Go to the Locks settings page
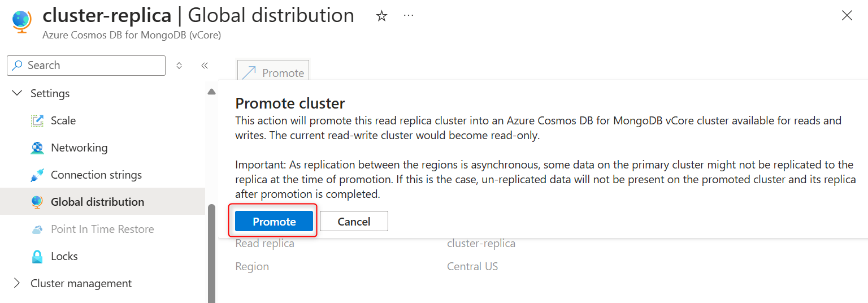Viewport: 868px width, 303px height. 64,256
